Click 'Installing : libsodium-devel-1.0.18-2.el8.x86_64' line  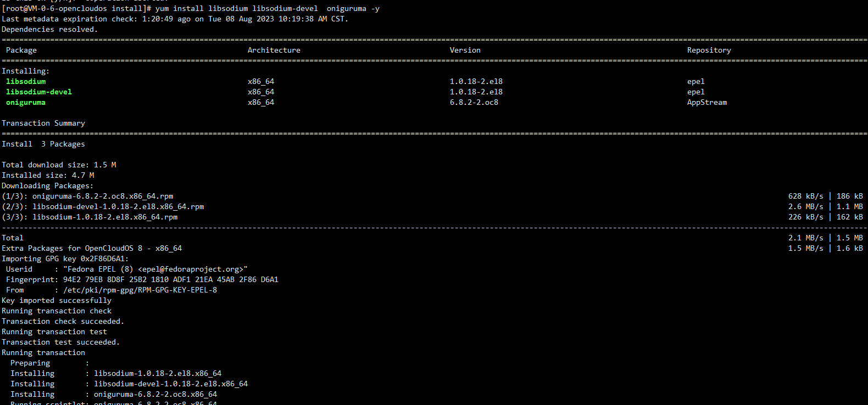[x=129, y=384]
